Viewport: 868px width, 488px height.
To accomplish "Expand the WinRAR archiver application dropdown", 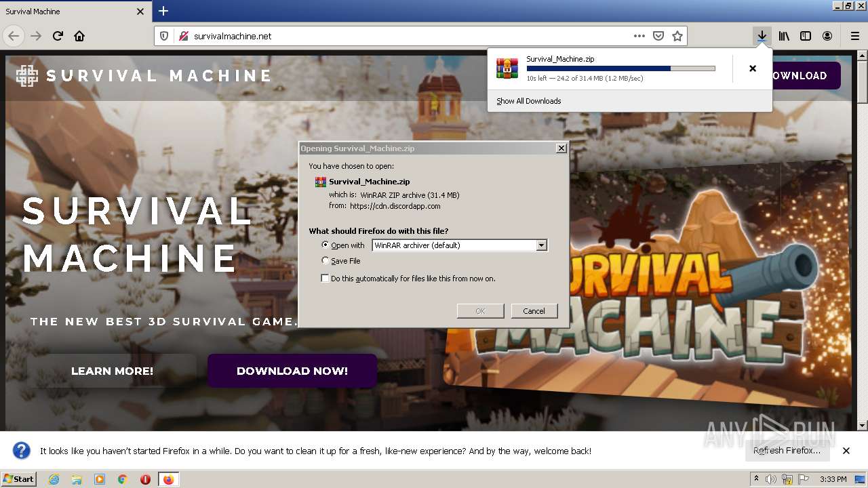I will coord(541,245).
